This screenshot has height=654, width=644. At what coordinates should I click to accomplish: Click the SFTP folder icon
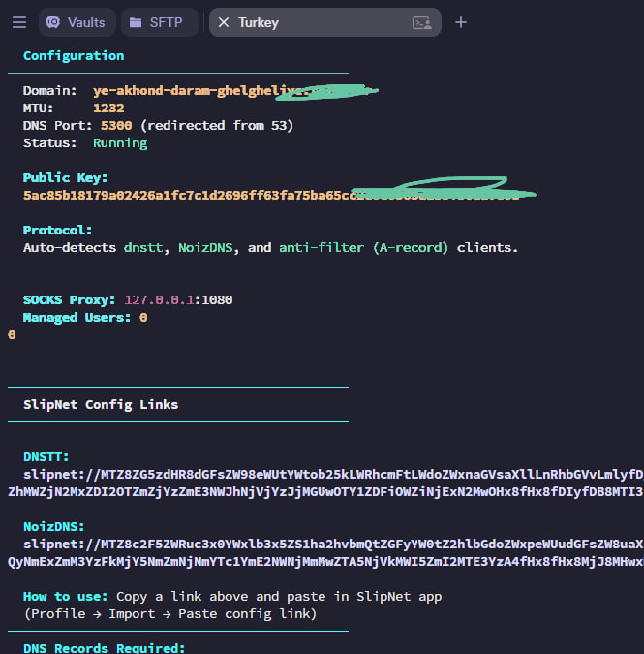coord(136,22)
